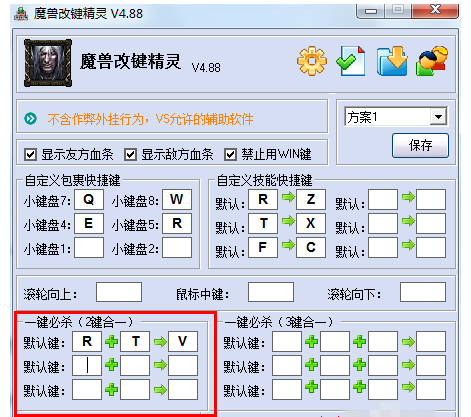Click skill hotkey target field Z
The height and width of the screenshot is (417, 471).
[x=311, y=199]
